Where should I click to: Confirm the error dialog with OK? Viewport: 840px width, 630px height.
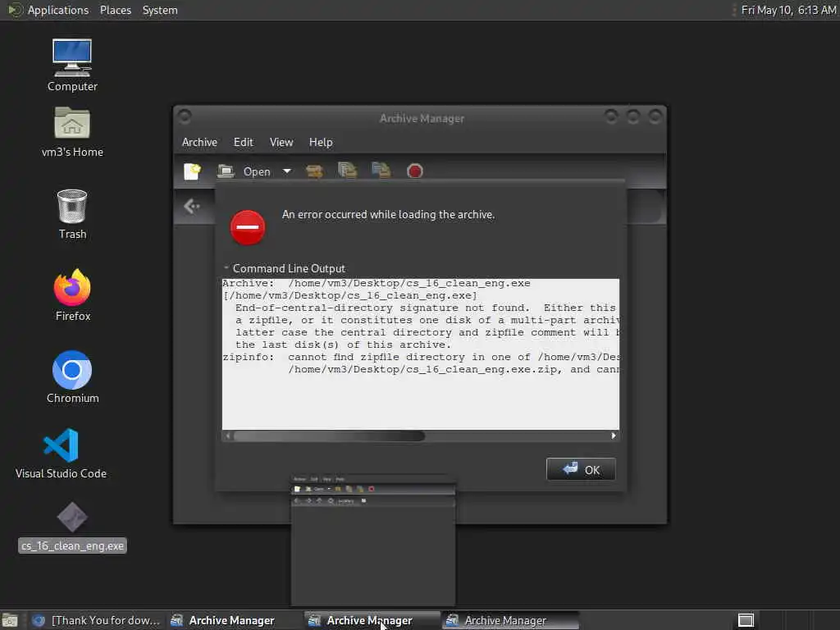click(581, 469)
